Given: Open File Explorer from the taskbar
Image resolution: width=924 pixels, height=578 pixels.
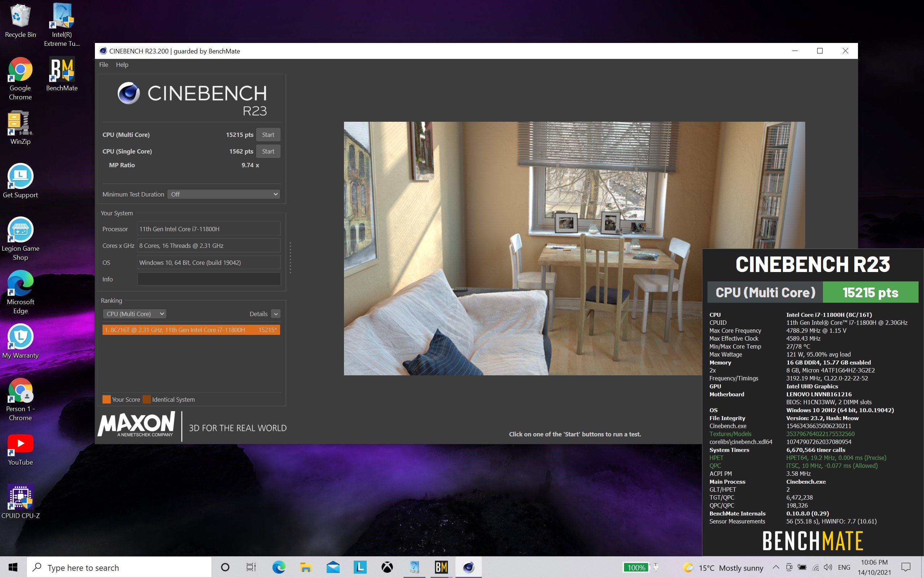Looking at the screenshot, I should click(306, 567).
